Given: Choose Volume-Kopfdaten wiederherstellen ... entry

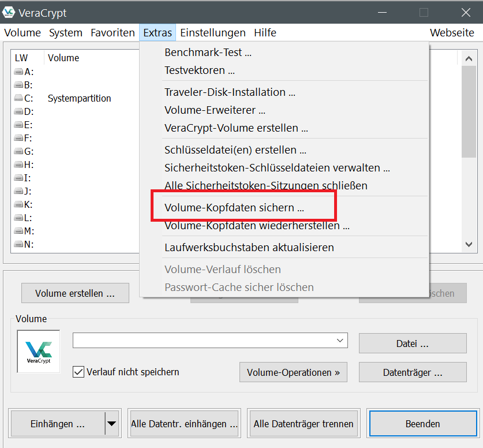Looking at the screenshot, I should pyautogui.click(x=284, y=225).
